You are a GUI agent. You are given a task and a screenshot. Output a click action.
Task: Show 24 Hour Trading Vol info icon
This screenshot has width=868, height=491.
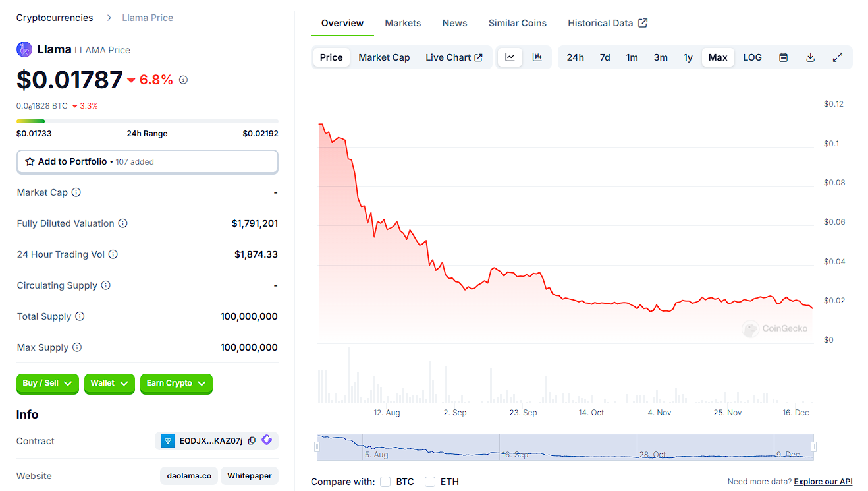(x=113, y=254)
